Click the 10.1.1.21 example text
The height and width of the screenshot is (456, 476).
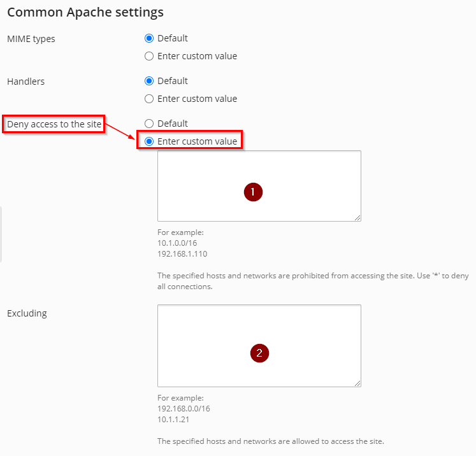tap(173, 420)
